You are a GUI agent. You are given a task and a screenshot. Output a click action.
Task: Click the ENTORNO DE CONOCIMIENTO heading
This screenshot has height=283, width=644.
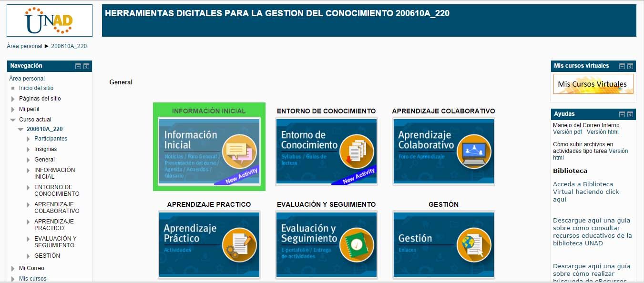[326, 111]
